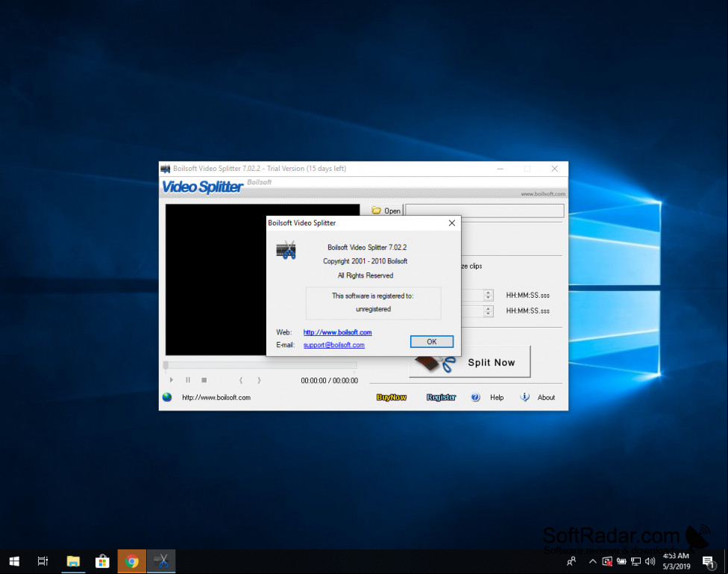Stop the video preview
Viewport: 728px width, 574px height.
pyautogui.click(x=204, y=380)
